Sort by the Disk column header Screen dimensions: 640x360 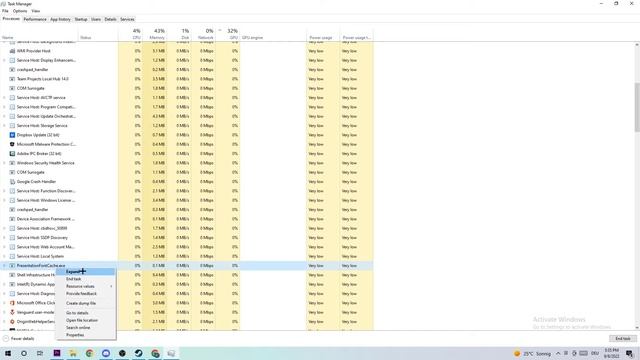(179, 34)
